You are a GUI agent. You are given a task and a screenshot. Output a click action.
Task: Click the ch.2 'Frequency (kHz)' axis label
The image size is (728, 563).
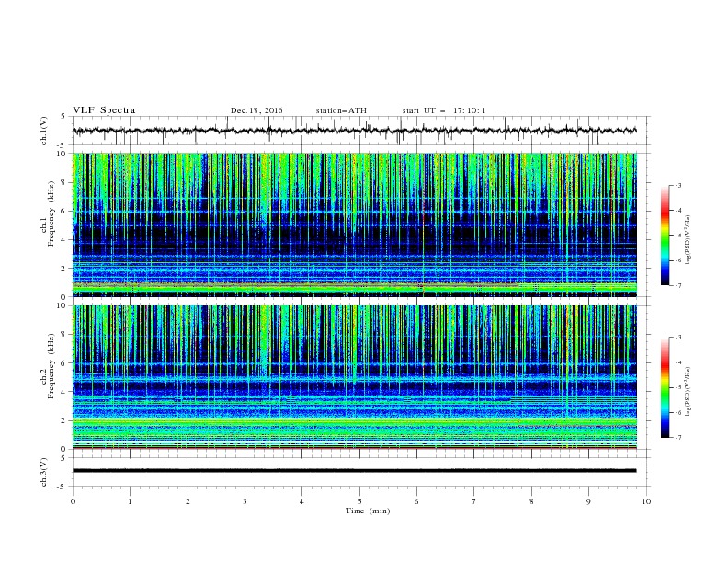51,366
